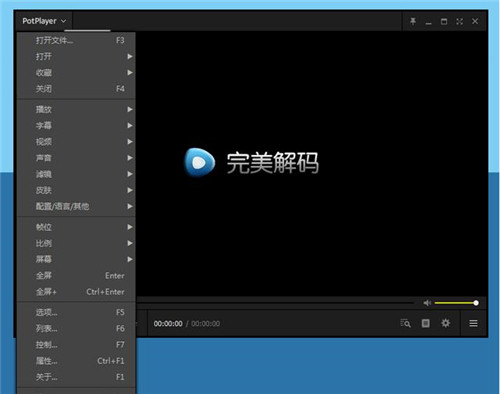Select 打开文件... menu entry

click(x=76, y=40)
